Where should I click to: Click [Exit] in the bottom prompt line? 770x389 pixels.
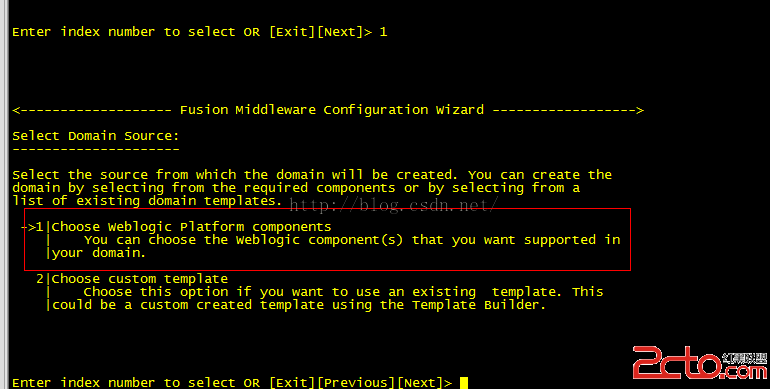click(x=292, y=383)
